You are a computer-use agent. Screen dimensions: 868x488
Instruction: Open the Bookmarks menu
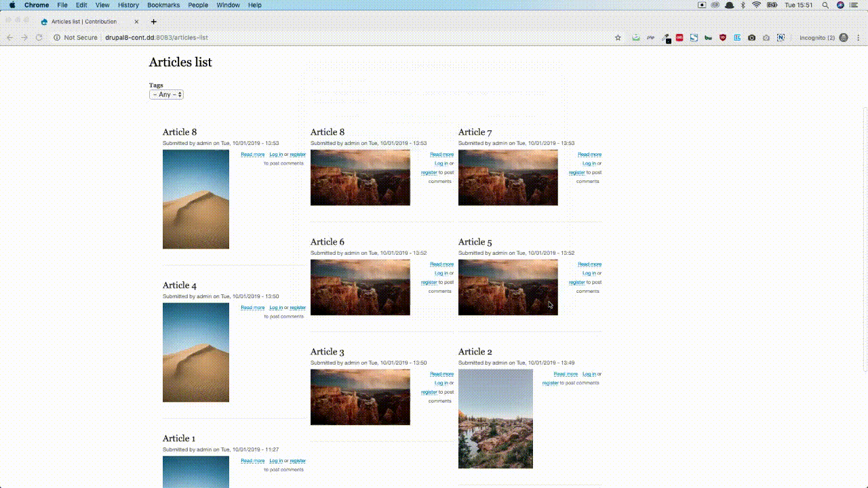point(163,5)
